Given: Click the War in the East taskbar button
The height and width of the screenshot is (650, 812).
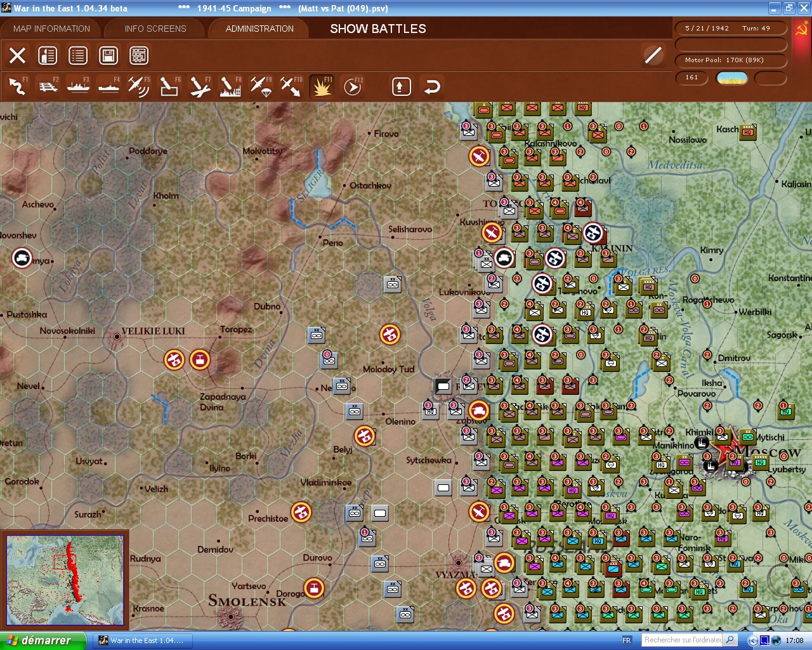Looking at the screenshot, I should point(142,640).
